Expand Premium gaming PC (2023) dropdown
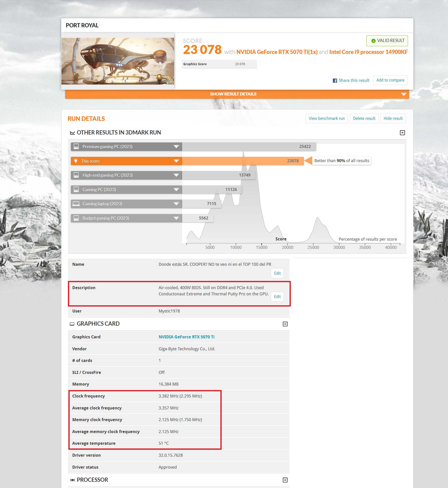 (x=176, y=147)
